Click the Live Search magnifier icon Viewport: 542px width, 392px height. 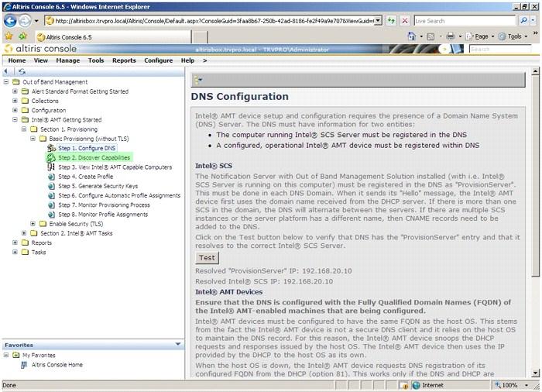click(x=523, y=21)
